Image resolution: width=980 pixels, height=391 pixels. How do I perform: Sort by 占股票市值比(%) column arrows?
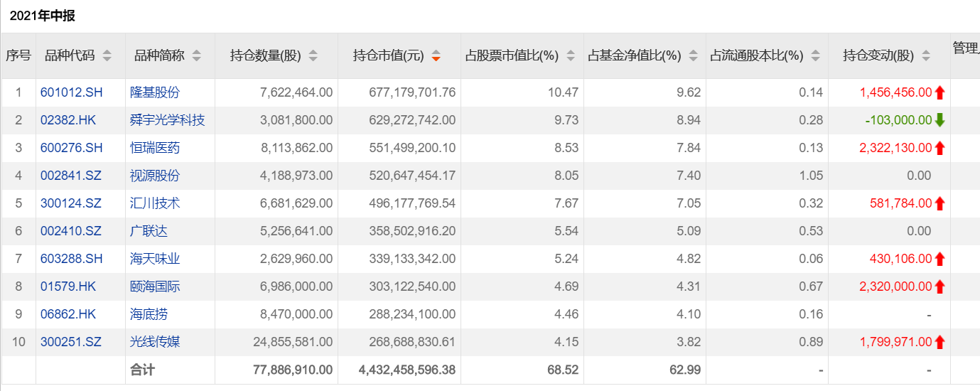(x=571, y=55)
